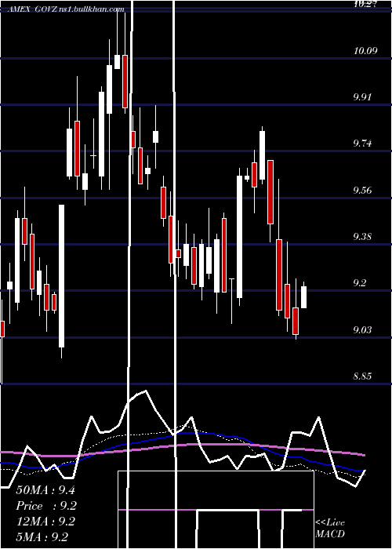Click the red candle starting at the 10.09 gridline

click(x=125, y=82)
